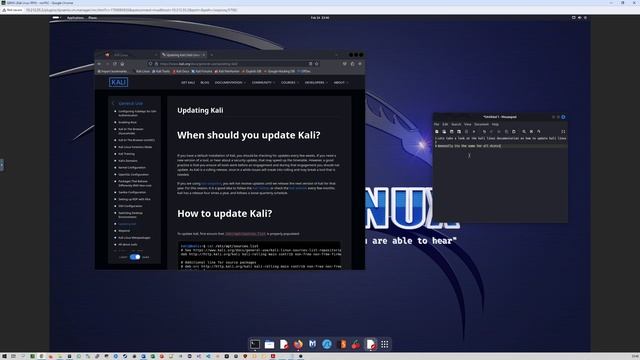This screenshot has height=360, width=640.
Task: Click Mousepad Find toolbar icon
Action: coord(524,131)
